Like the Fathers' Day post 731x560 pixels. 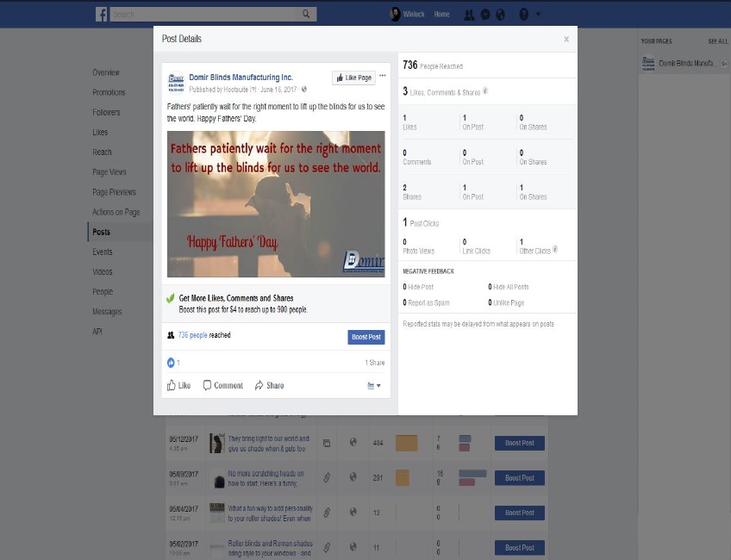pyautogui.click(x=178, y=385)
